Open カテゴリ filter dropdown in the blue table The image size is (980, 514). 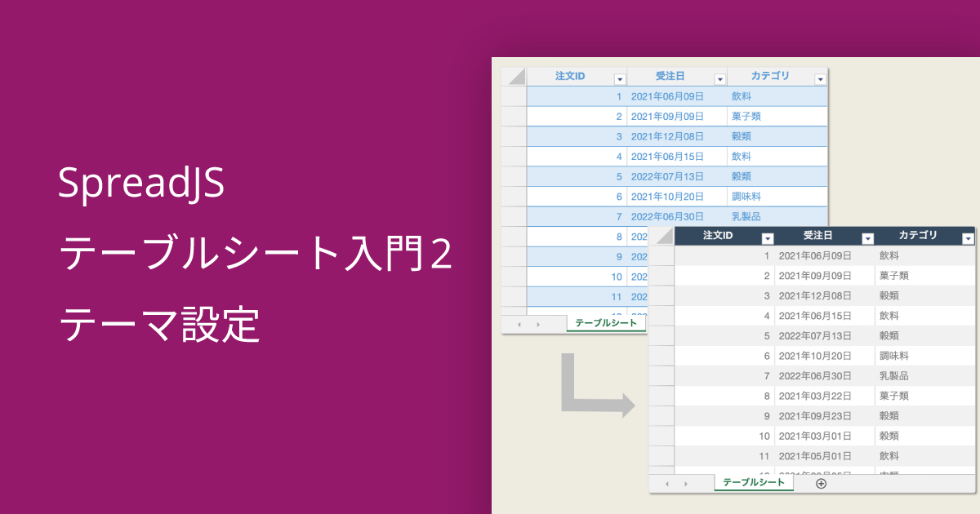click(820, 79)
